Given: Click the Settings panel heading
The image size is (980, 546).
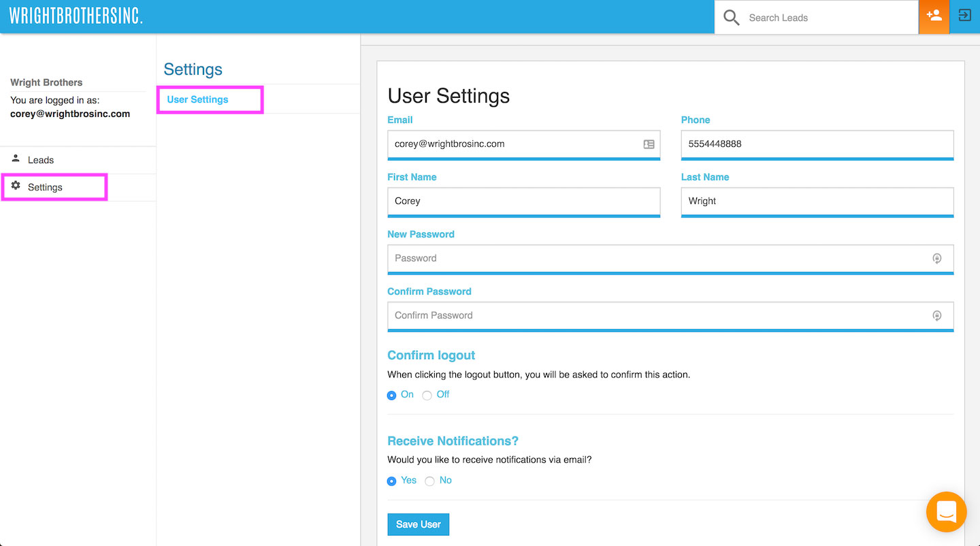Looking at the screenshot, I should (193, 69).
